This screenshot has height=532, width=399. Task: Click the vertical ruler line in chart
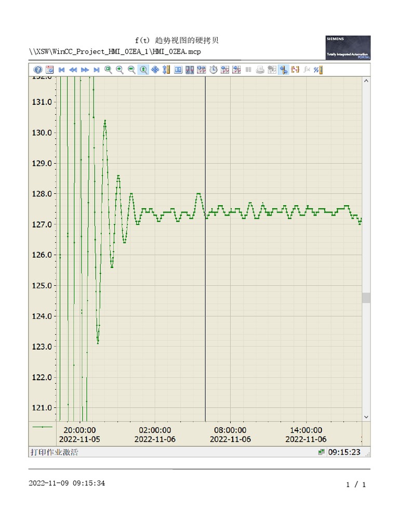[x=205, y=249]
